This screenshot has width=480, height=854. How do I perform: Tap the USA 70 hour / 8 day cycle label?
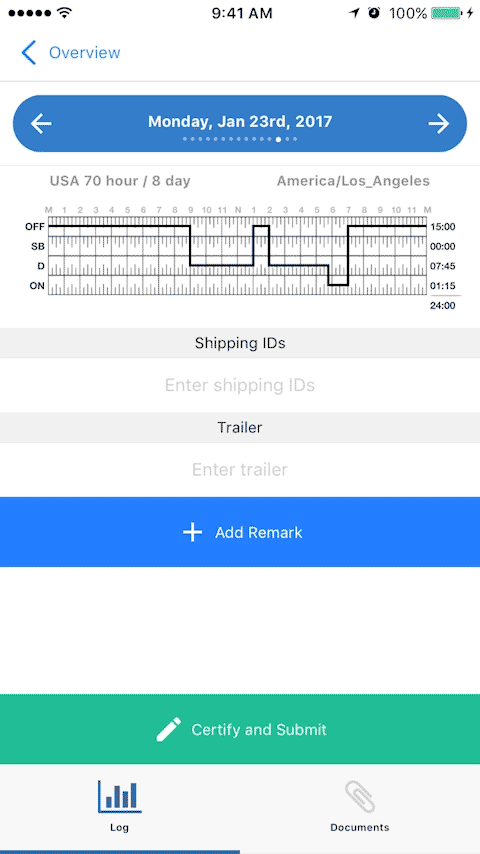point(120,181)
